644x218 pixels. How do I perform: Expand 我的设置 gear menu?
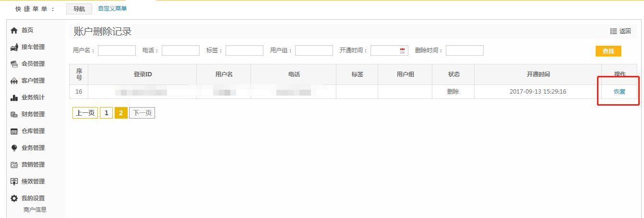(14, 198)
